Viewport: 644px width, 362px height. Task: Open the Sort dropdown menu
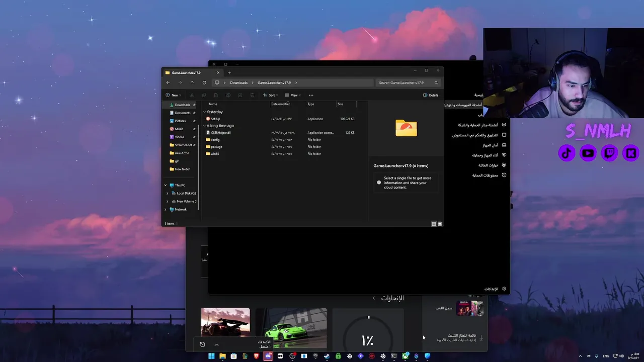(x=271, y=95)
